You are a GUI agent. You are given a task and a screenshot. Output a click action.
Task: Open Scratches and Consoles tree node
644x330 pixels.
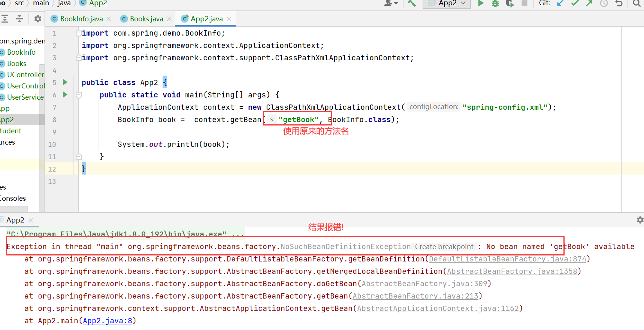13,198
